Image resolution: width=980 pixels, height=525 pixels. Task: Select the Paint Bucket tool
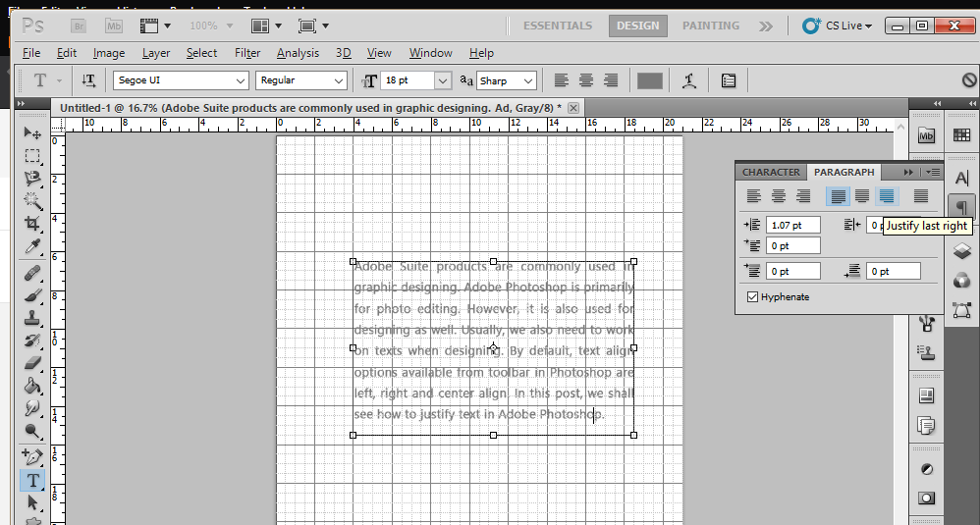pyautogui.click(x=32, y=386)
